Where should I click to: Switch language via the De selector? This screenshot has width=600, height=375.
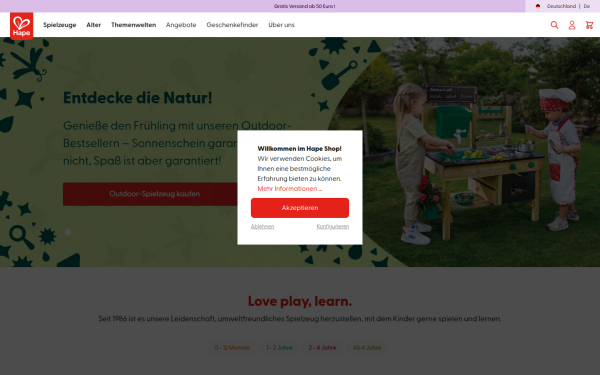[x=587, y=6]
